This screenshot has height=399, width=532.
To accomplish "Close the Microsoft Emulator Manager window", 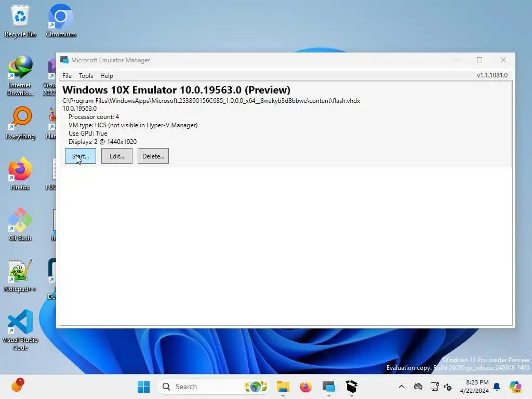I will (503, 60).
